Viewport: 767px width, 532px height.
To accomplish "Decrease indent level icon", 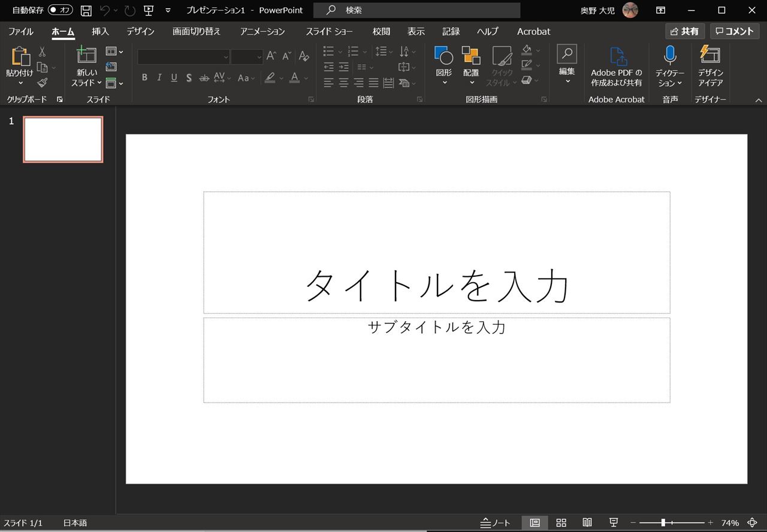I will 329,67.
